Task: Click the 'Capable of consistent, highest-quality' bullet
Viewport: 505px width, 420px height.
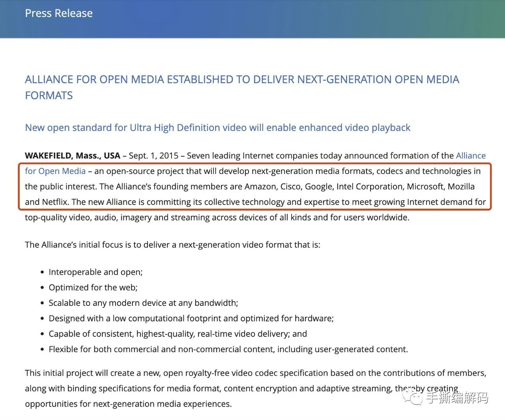Action: click(x=178, y=334)
